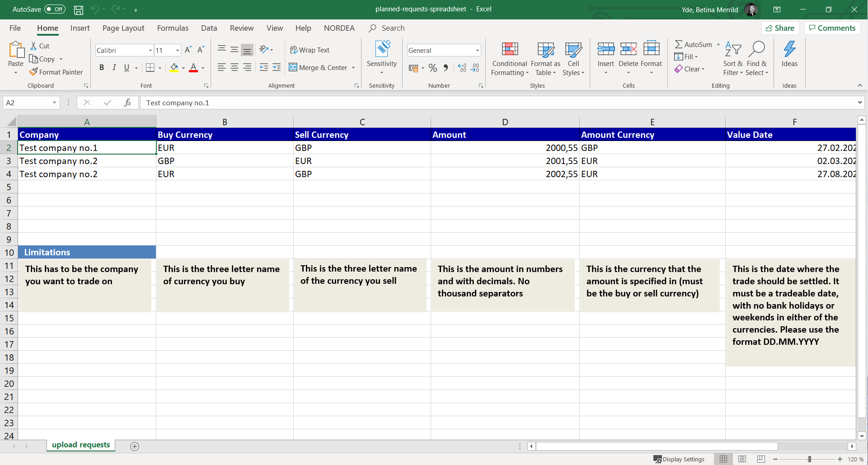Screen dimensions: 868x465
Task: Toggle Underline formatting
Action: 127,68
